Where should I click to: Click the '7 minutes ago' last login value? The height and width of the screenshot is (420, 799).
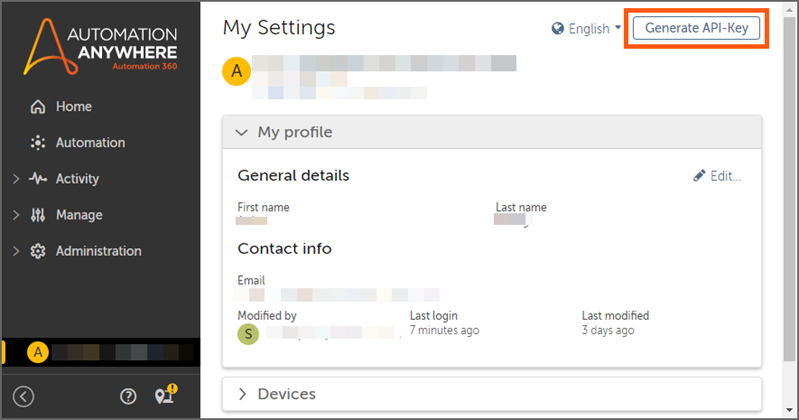(444, 330)
